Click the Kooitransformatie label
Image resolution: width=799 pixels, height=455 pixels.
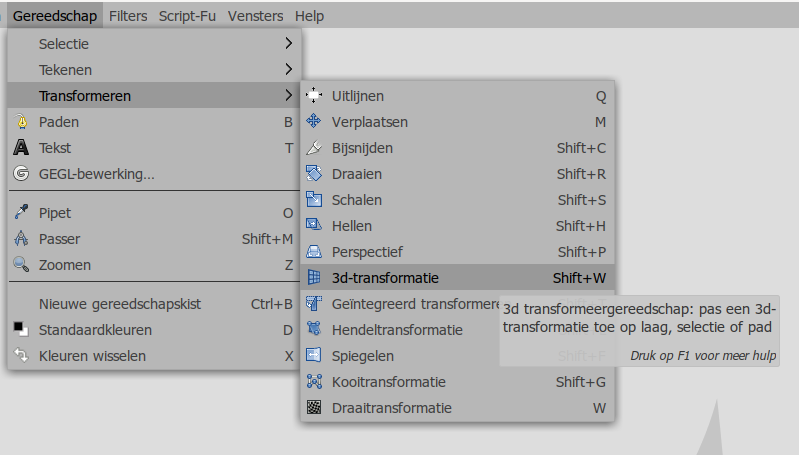click(389, 382)
